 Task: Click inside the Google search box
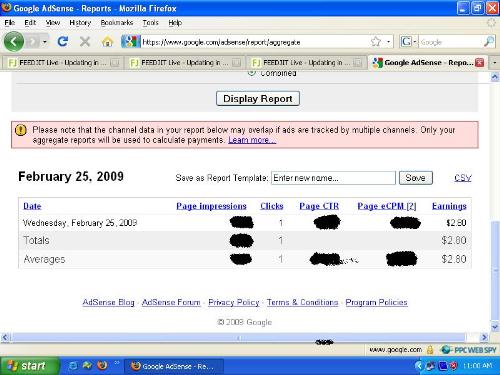tap(450, 42)
